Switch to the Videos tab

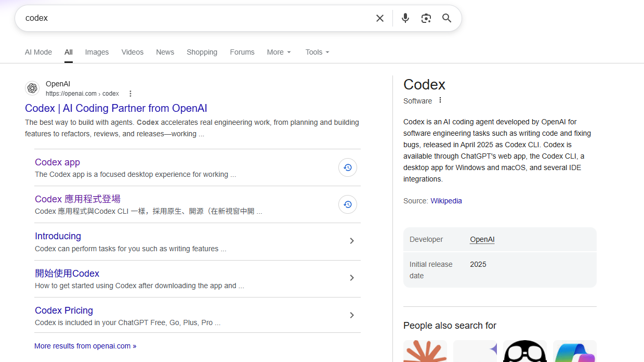(x=133, y=52)
